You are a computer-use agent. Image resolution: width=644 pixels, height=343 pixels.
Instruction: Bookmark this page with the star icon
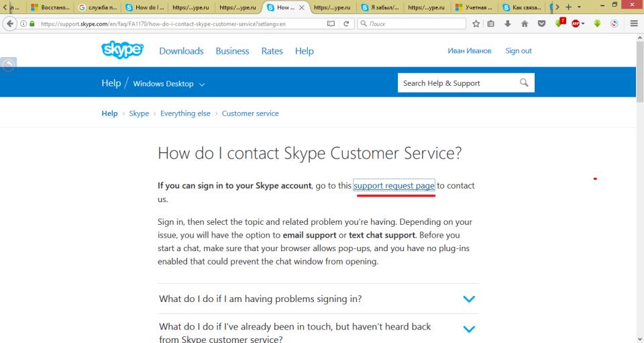(476, 23)
